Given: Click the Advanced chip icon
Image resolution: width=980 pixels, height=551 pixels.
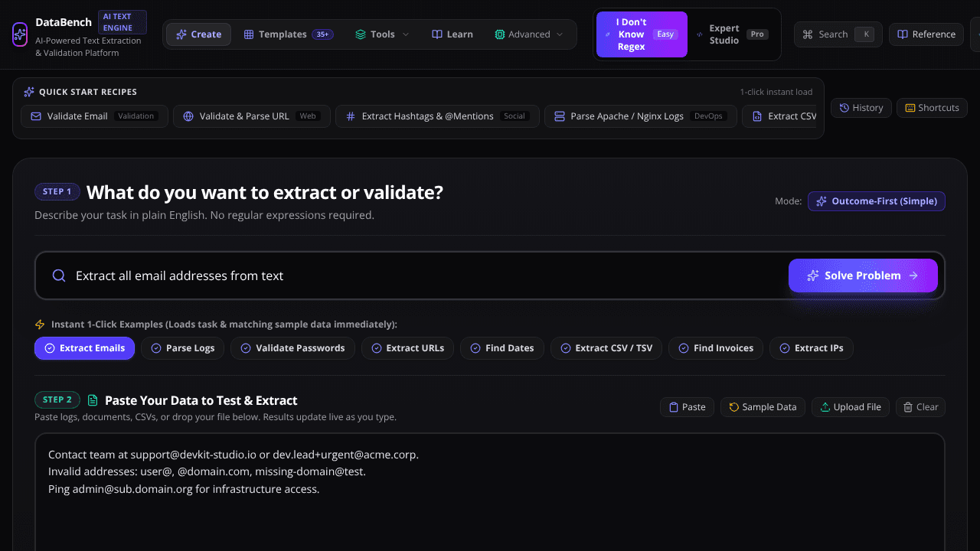Looking at the screenshot, I should 500,34.
